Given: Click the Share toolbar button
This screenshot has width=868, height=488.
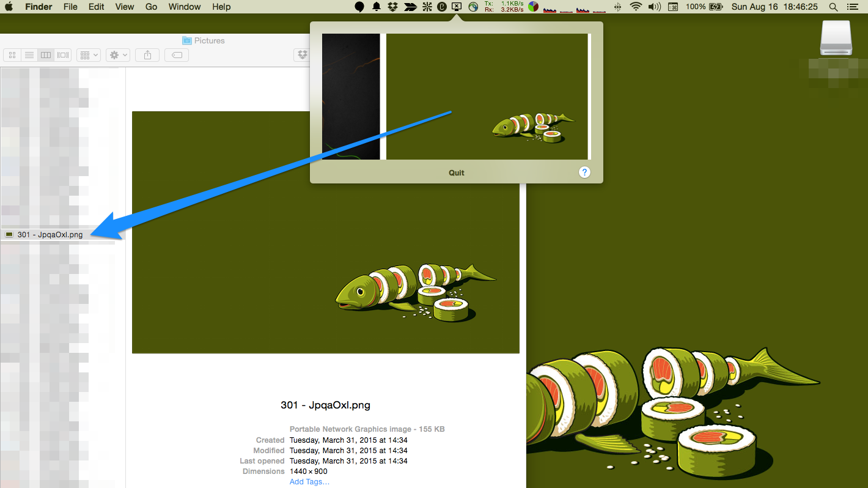Looking at the screenshot, I should (x=147, y=55).
